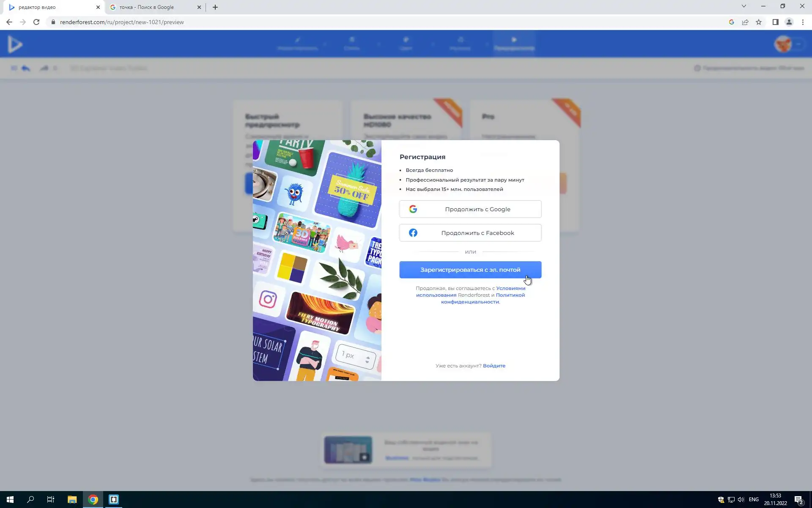Expand the tab search chevron
The image size is (812, 508).
click(x=744, y=6)
